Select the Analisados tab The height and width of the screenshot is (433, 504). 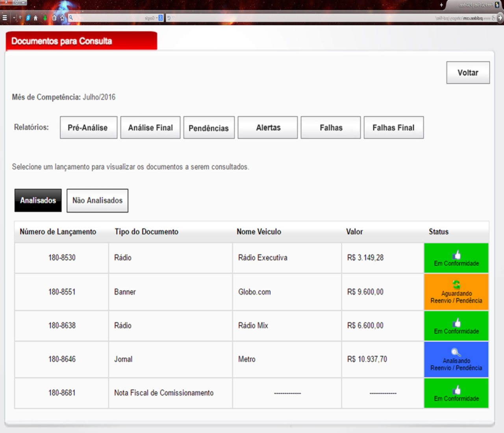pos(38,200)
